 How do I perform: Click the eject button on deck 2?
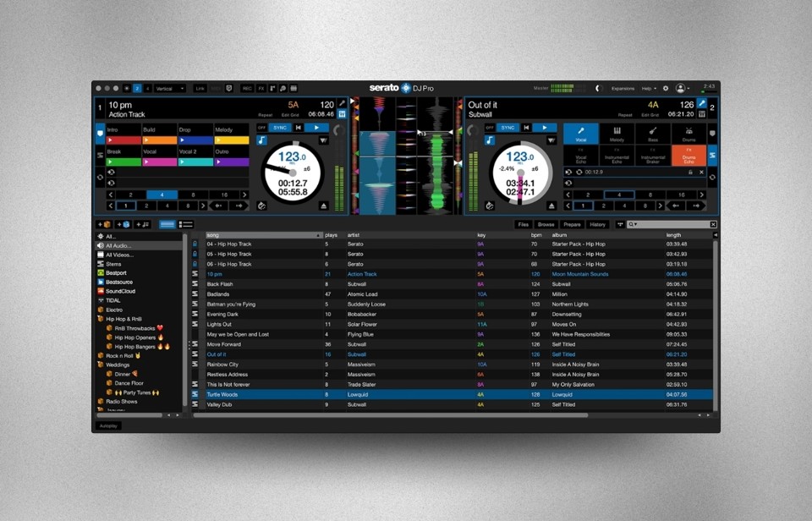[x=551, y=206]
